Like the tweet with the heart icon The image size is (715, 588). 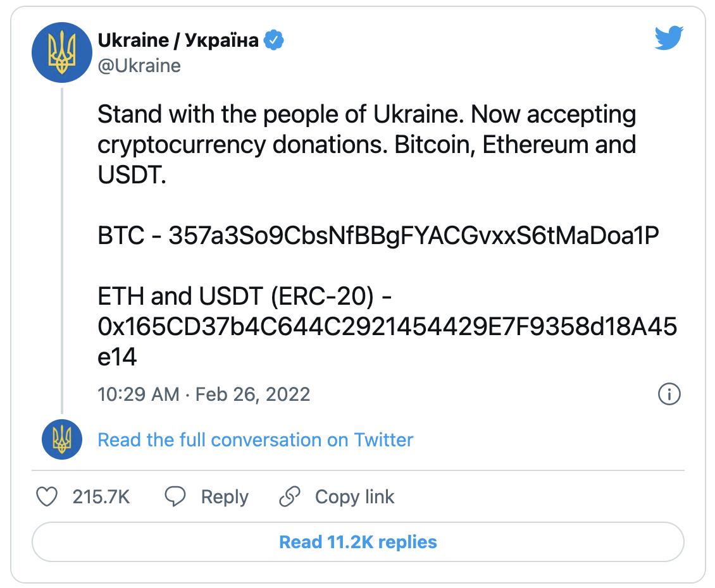[47, 497]
